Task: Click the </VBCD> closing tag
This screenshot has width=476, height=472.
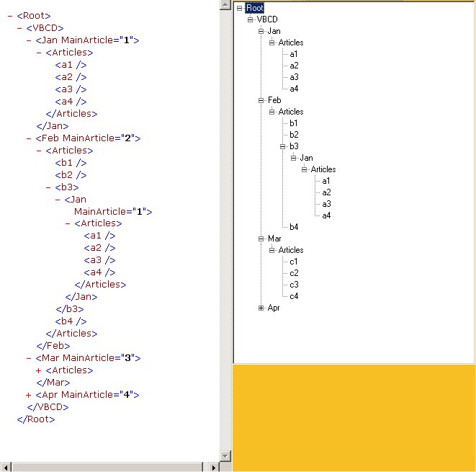Action: (x=48, y=407)
